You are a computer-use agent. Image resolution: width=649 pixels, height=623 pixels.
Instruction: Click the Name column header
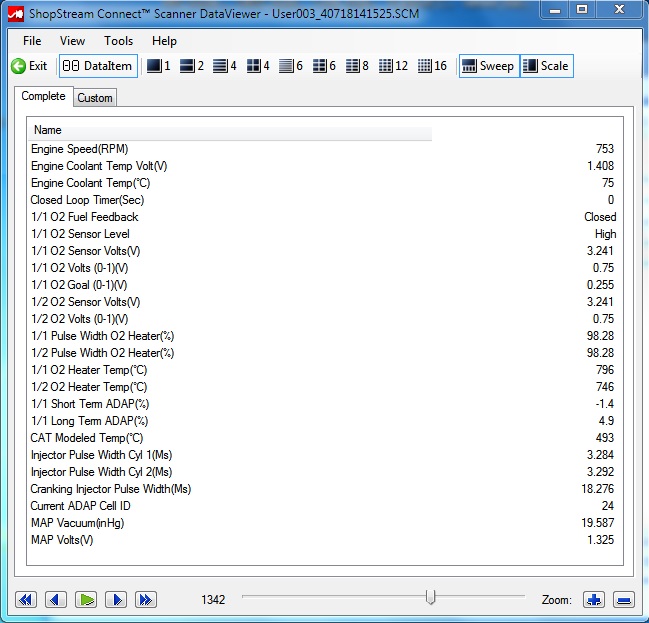click(x=230, y=130)
